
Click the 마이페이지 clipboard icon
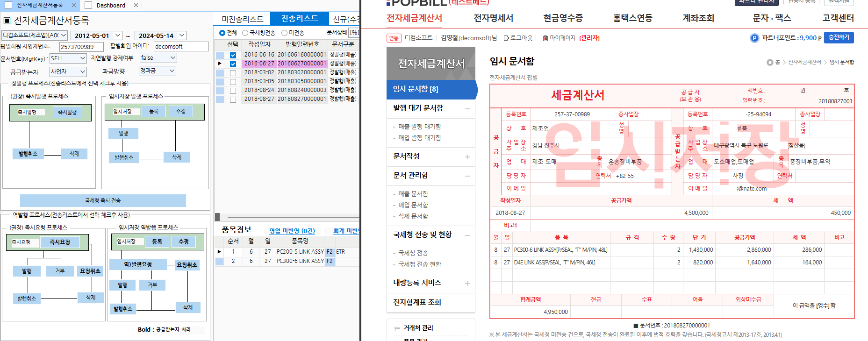(545, 38)
